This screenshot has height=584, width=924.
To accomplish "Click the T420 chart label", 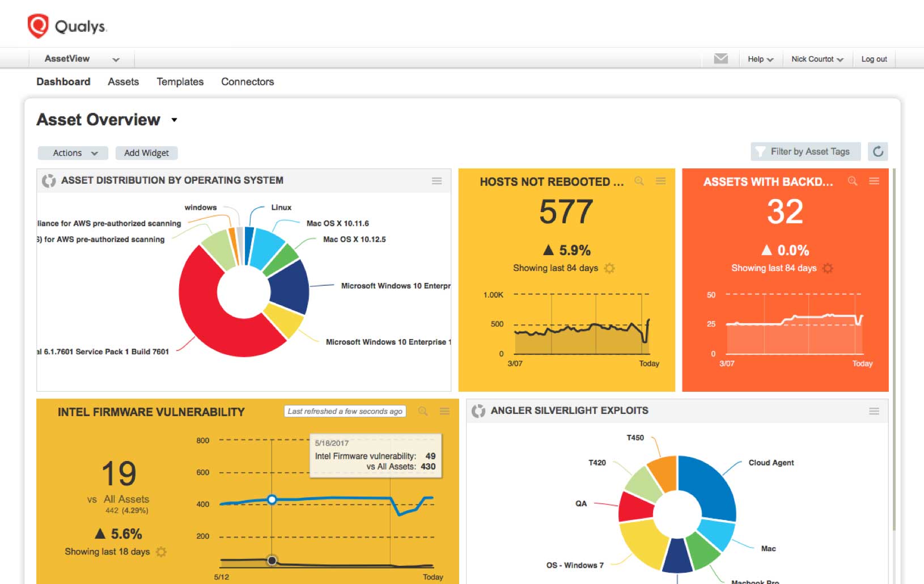I will coord(597,463).
